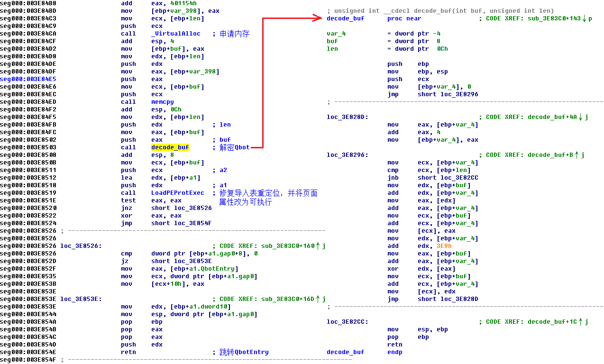The width and height of the screenshot is (604, 364).
Task: Select the 跳转QbotEntry comment
Action: click(244, 352)
